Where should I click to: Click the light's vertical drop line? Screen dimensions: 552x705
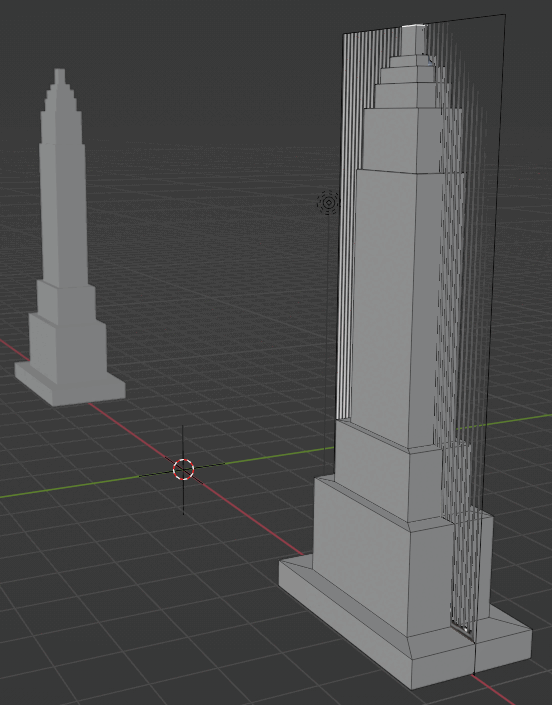click(327, 344)
